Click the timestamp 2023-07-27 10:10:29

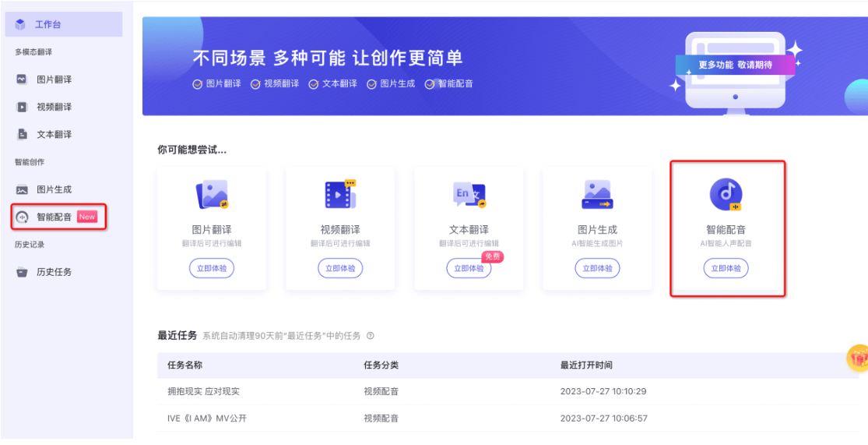coord(603,391)
